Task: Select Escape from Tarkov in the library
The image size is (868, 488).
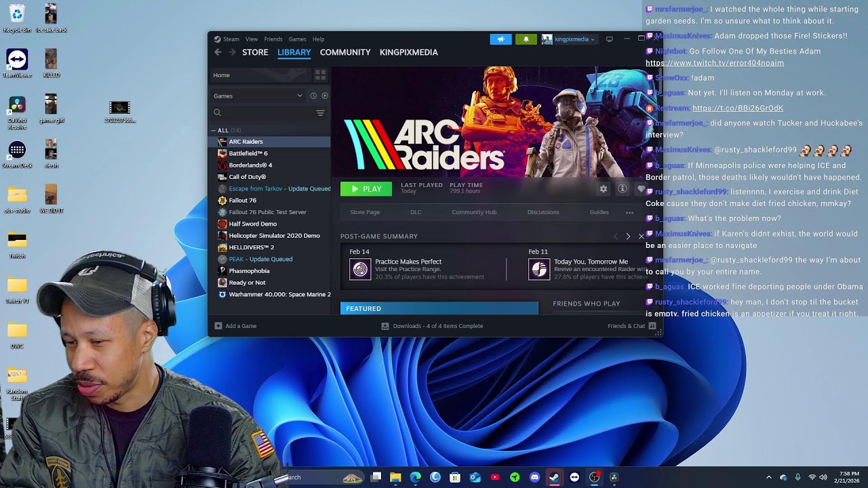Action: [269, 188]
